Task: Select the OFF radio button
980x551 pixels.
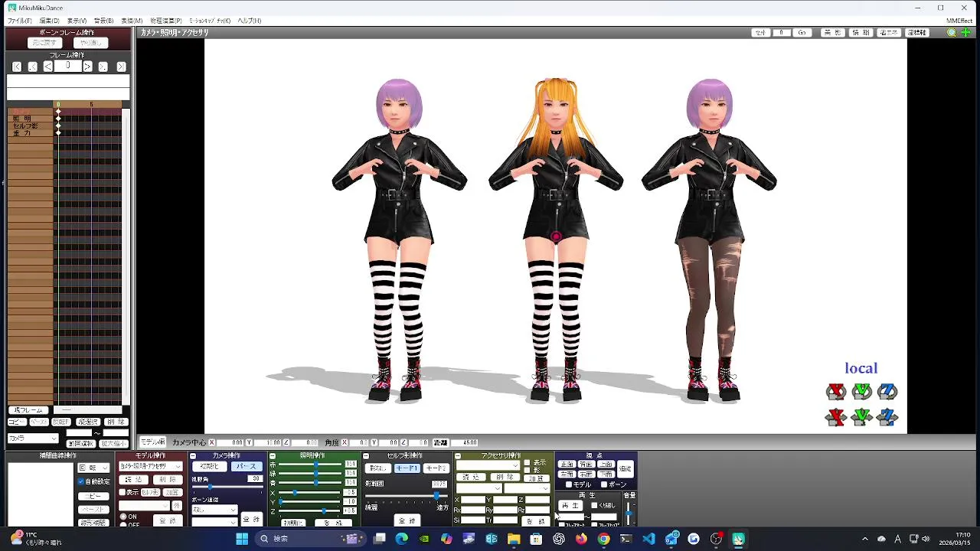Action: (x=123, y=525)
